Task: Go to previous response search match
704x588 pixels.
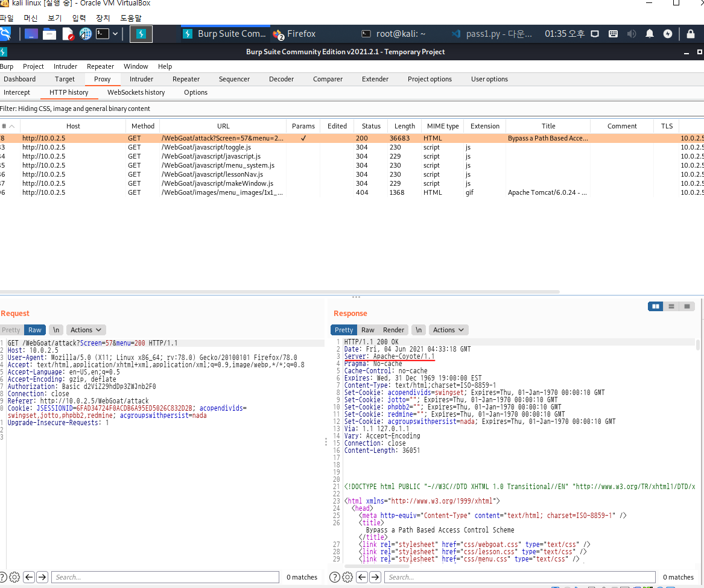Action: 363,577
